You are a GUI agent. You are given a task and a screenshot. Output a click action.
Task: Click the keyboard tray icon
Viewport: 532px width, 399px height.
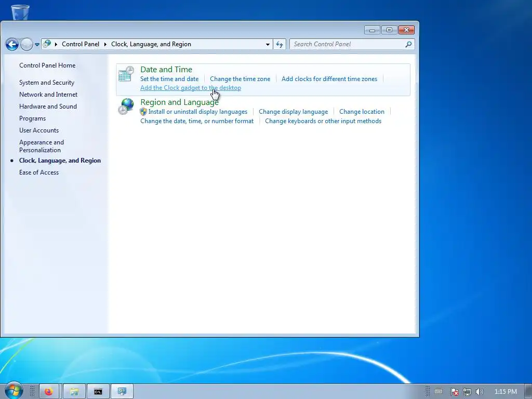coord(438,392)
